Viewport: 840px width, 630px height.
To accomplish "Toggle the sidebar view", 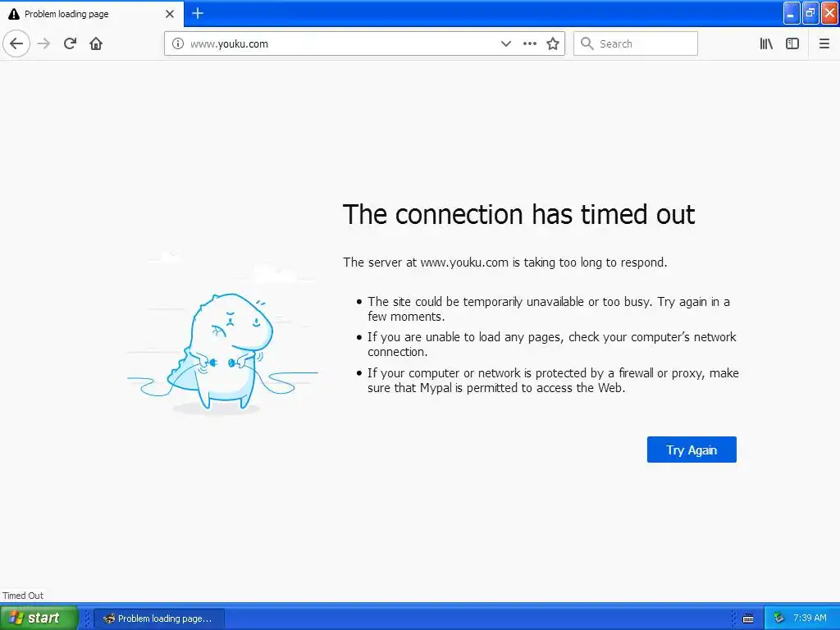I will pyautogui.click(x=792, y=43).
